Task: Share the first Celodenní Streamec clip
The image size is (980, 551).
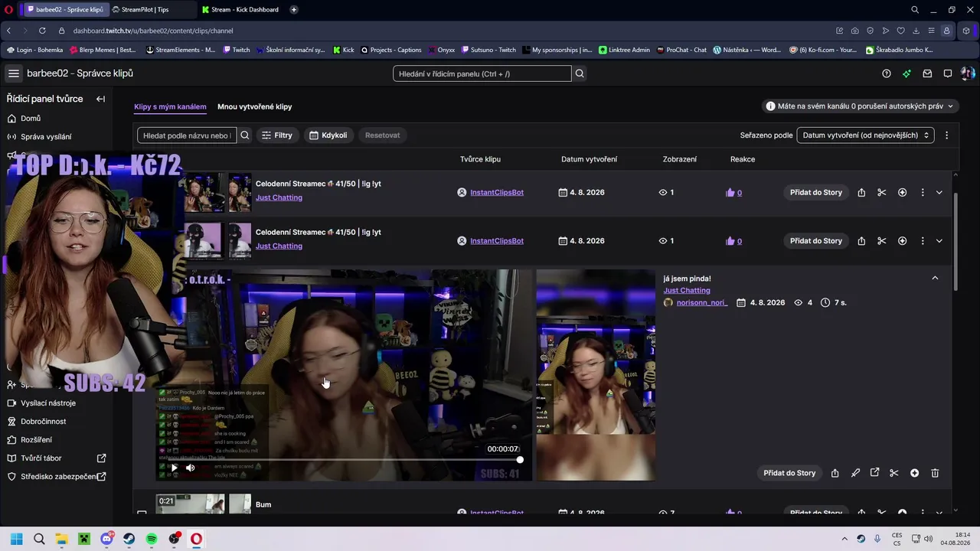Action: coord(861,193)
